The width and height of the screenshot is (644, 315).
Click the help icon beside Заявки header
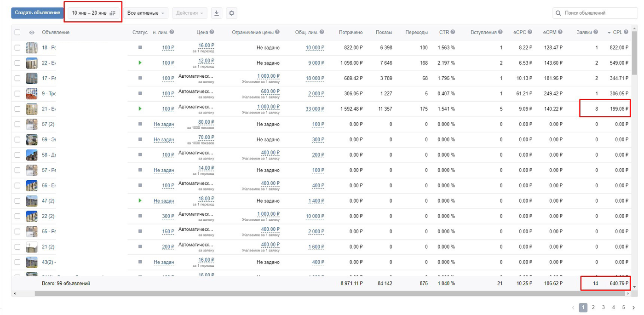click(x=596, y=32)
